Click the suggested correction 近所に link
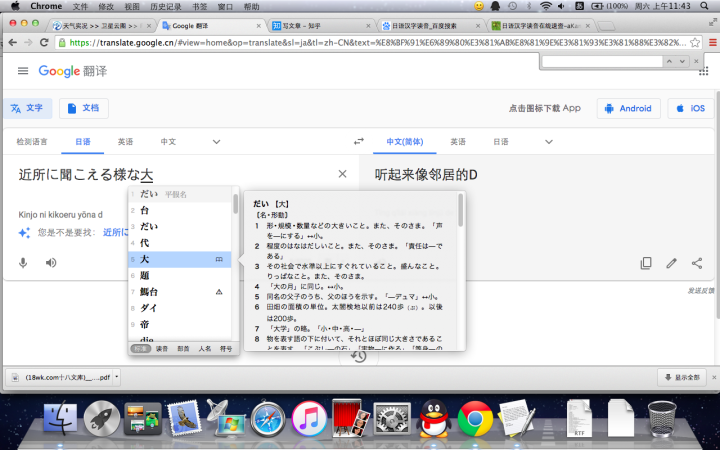 tap(115, 232)
